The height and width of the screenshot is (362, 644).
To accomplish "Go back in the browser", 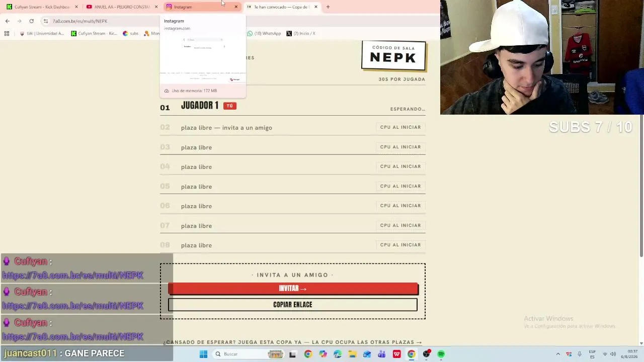I will click(8, 21).
